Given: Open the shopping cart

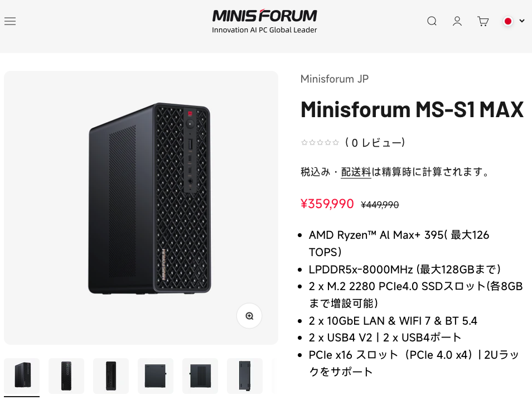Looking at the screenshot, I should (483, 21).
